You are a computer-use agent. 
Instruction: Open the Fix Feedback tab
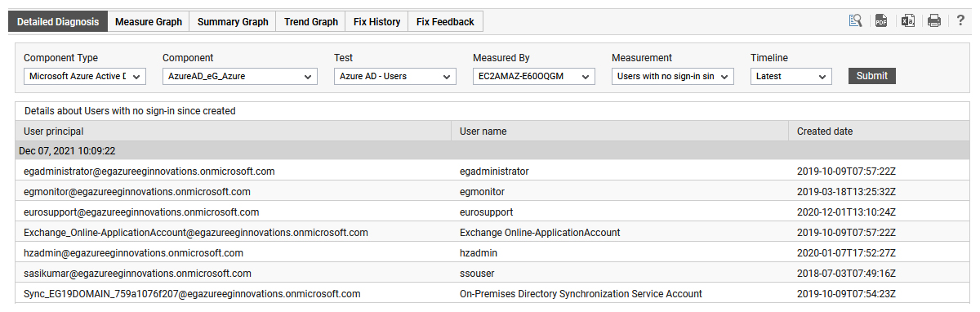click(x=445, y=22)
